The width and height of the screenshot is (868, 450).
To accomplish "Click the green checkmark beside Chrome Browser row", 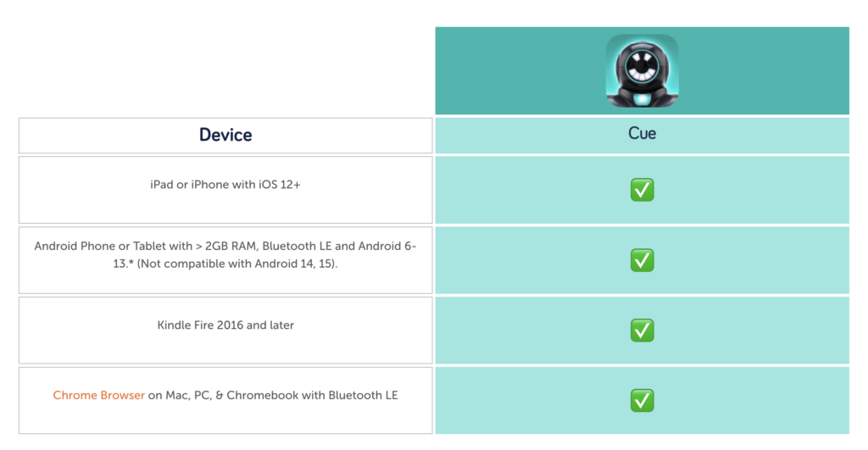I will click(642, 400).
